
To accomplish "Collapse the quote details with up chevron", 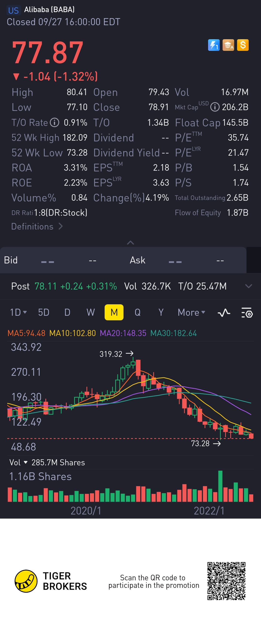I will tap(130, 243).
